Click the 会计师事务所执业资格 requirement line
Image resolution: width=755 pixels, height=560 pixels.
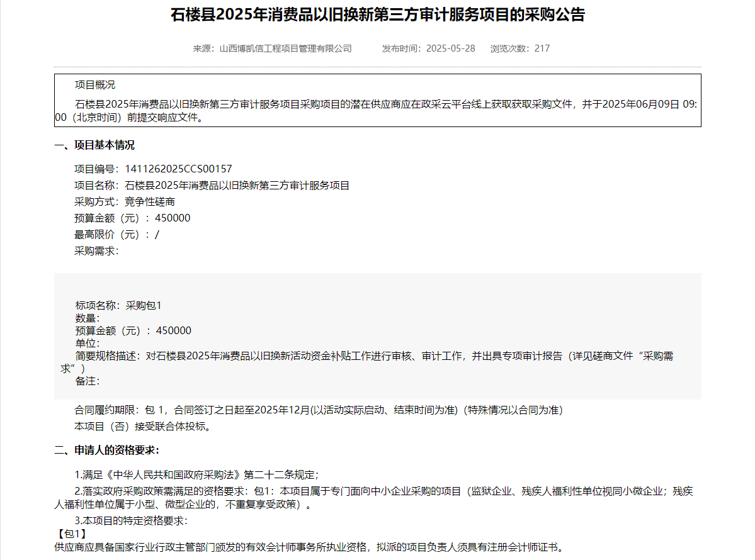(x=309, y=547)
